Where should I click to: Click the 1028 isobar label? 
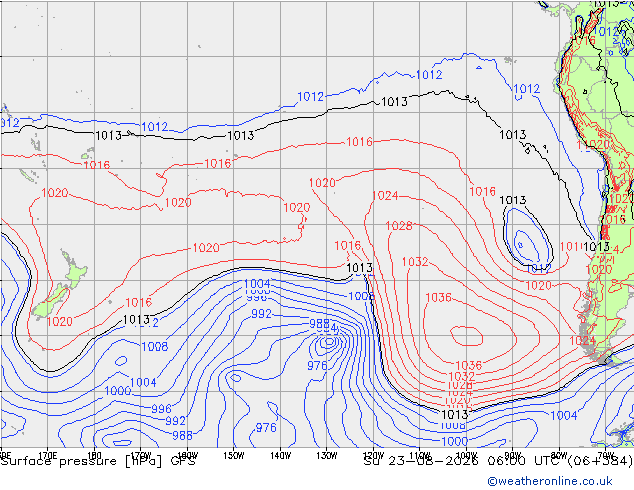399,226
